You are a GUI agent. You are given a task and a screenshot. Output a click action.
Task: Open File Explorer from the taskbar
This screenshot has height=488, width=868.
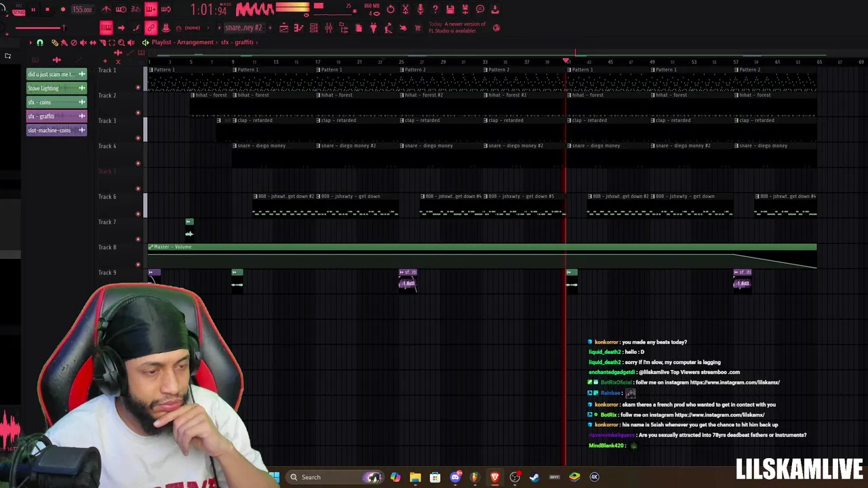tap(415, 477)
